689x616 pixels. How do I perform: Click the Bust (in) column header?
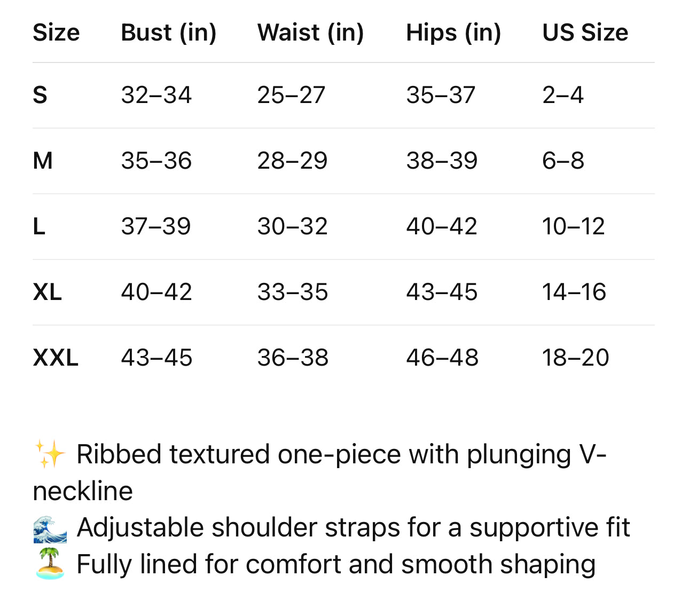[x=168, y=33]
